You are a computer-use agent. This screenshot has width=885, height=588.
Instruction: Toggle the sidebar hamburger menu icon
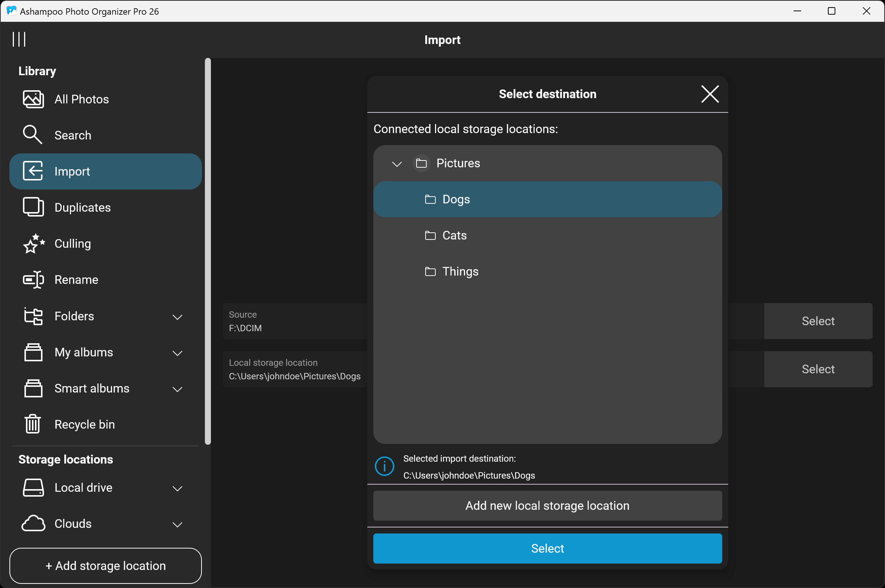19,39
